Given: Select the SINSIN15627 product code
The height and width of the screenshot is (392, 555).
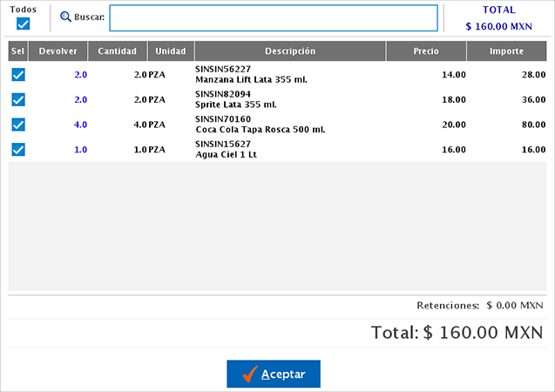Looking at the screenshot, I should click(223, 144).
